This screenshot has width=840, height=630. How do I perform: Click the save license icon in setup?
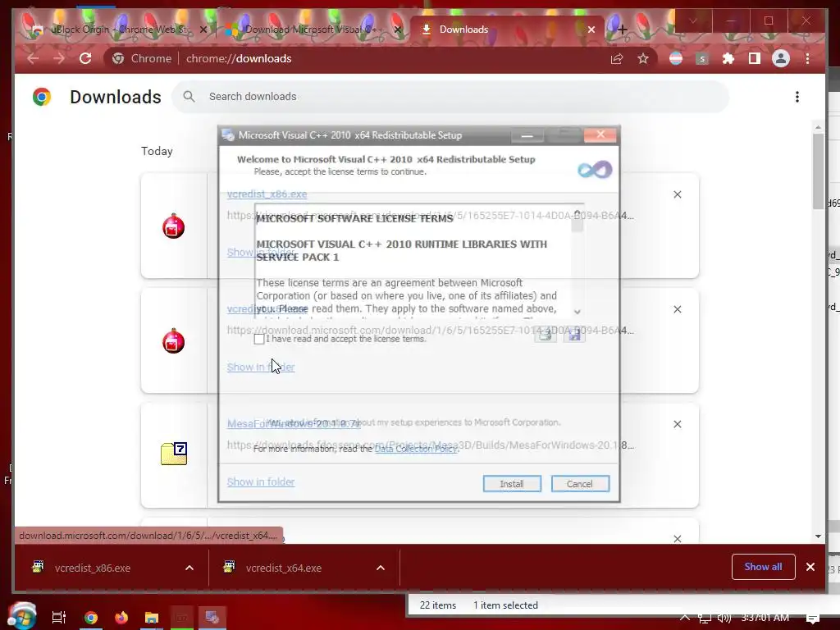point(574,335)
